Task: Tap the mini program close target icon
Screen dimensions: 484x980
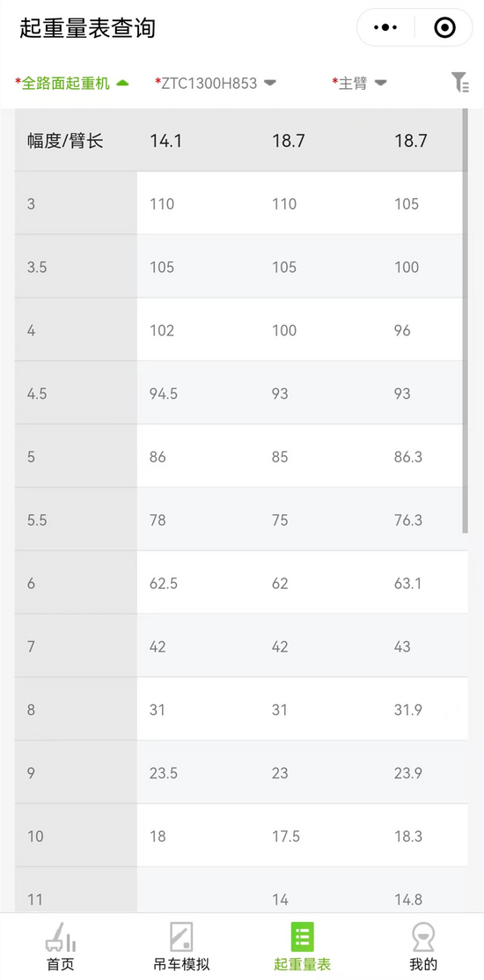Action: click(444, 27)
